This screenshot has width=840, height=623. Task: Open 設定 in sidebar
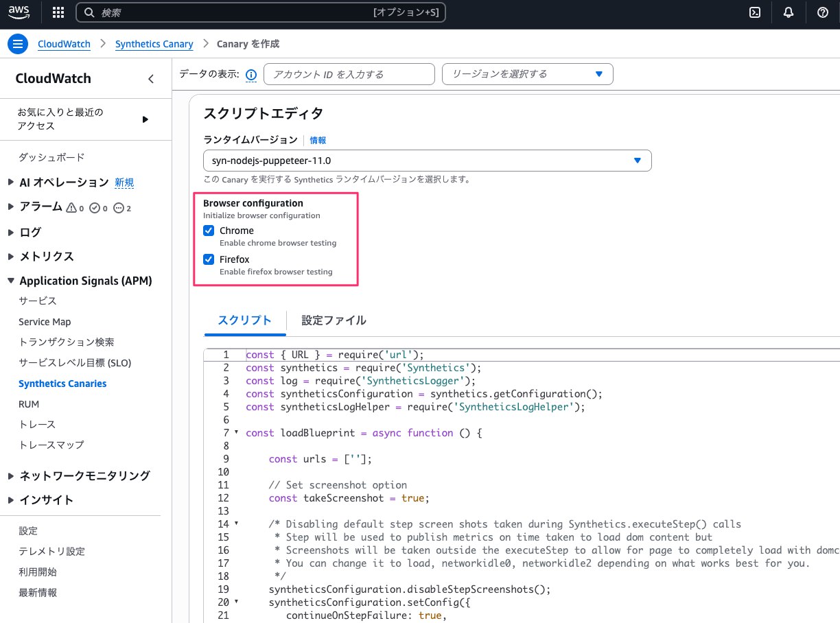pyautogui.click(x=28, y=531)
